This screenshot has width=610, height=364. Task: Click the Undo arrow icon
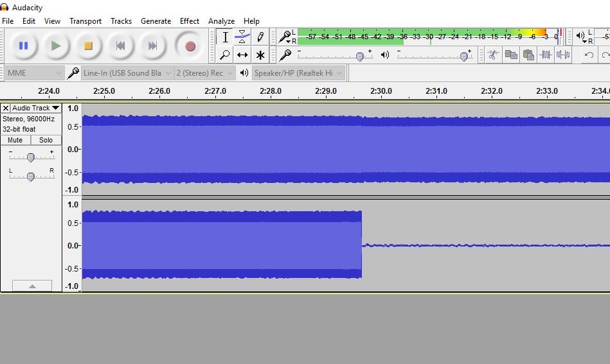coord(589,55)
